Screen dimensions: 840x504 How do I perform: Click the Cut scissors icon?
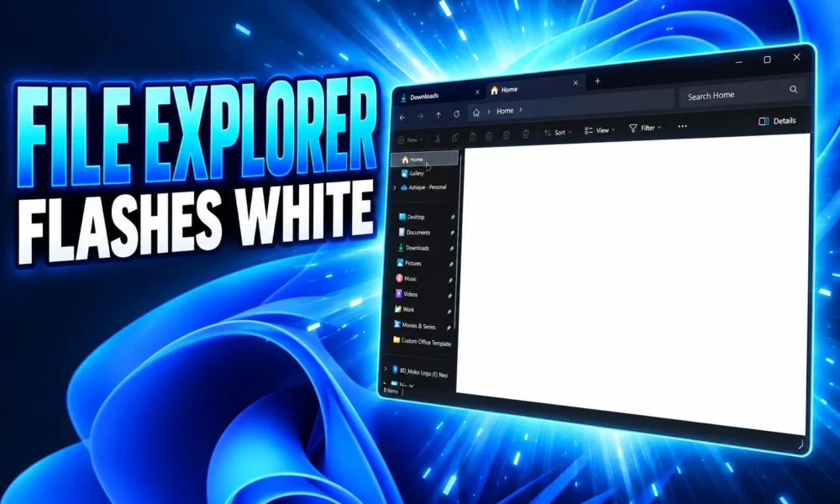pos(437,139)
